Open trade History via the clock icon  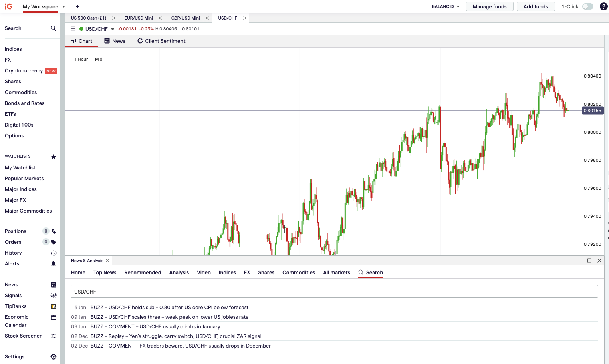coord(54,253)
